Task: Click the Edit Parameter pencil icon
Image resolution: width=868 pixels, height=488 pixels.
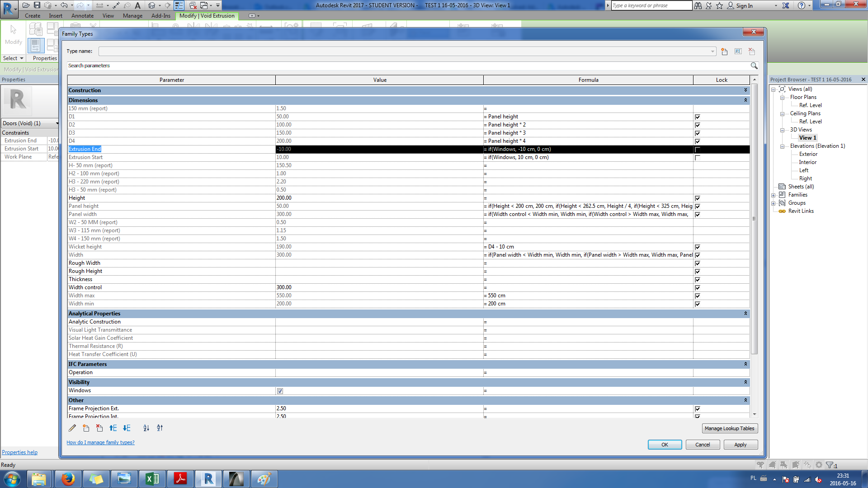Action: [72, 428]
